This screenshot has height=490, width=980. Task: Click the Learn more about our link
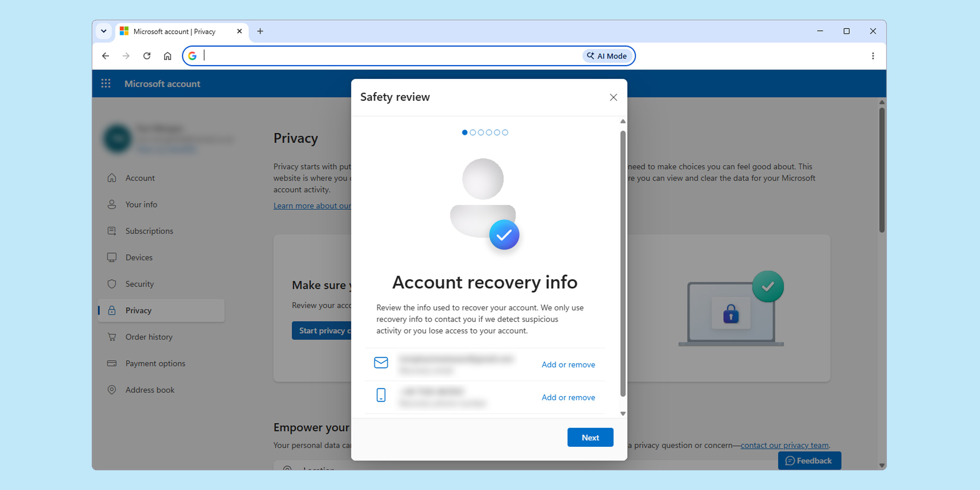click(312, 206)
